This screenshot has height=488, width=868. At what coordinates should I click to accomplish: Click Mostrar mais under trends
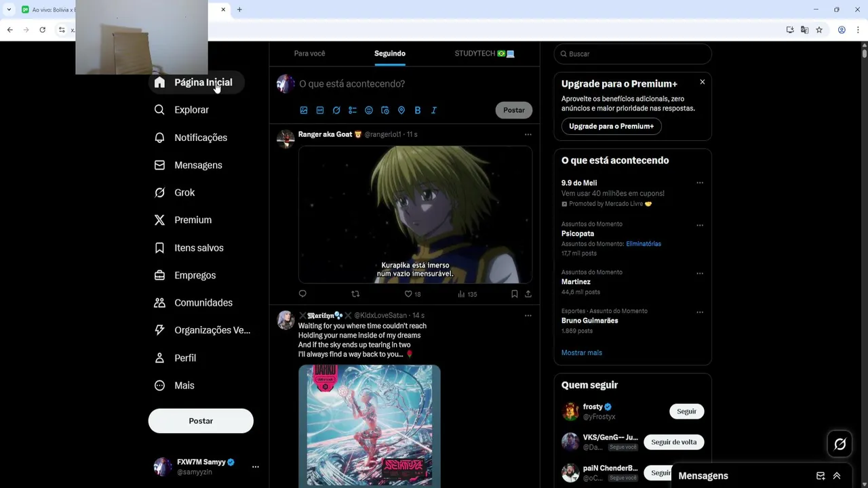(582, 352)
